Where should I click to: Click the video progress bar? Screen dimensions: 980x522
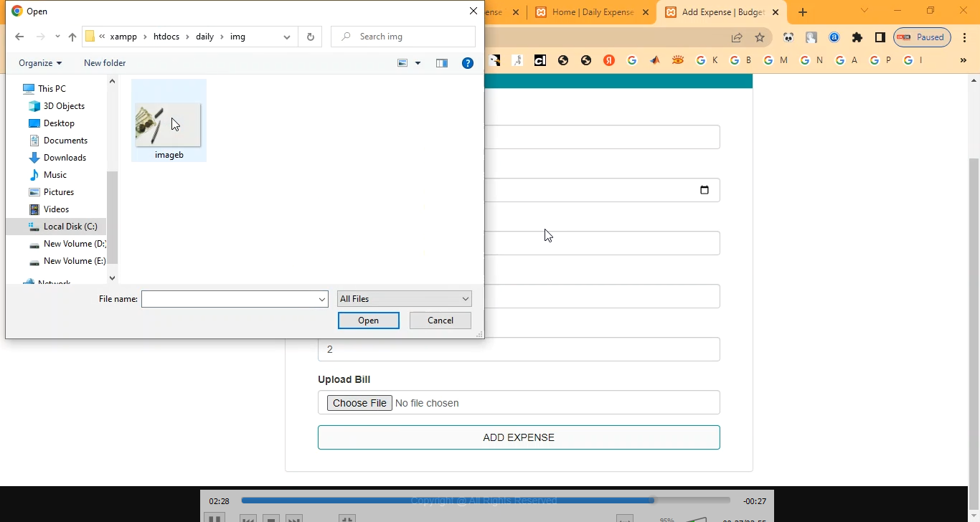click(x=485, y=500)
